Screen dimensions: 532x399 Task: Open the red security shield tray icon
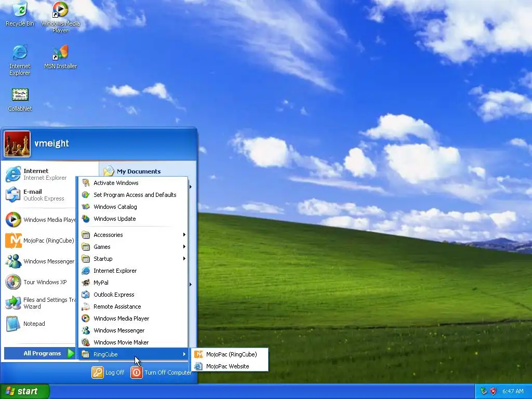coord(494,391)
